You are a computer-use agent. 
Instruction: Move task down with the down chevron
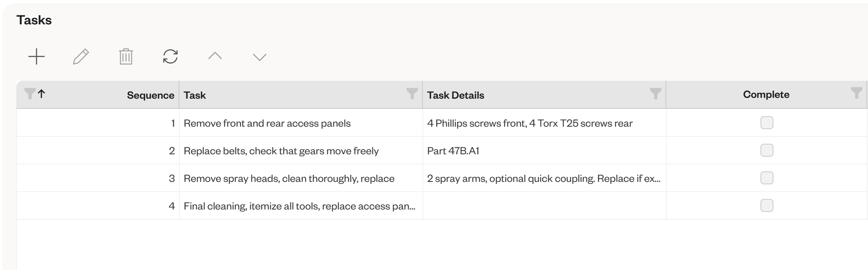260,57
